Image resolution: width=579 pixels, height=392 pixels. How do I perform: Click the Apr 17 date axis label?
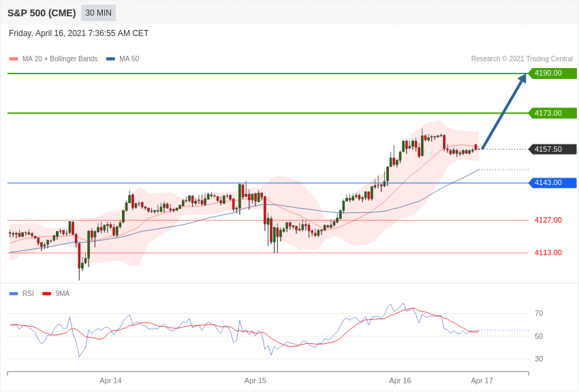pos(482,380)
